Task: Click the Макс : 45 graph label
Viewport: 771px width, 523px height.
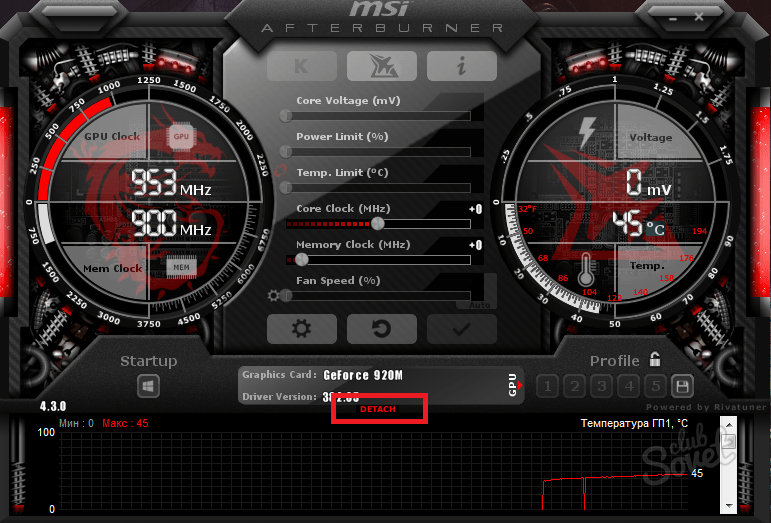Action: (125, 423)
